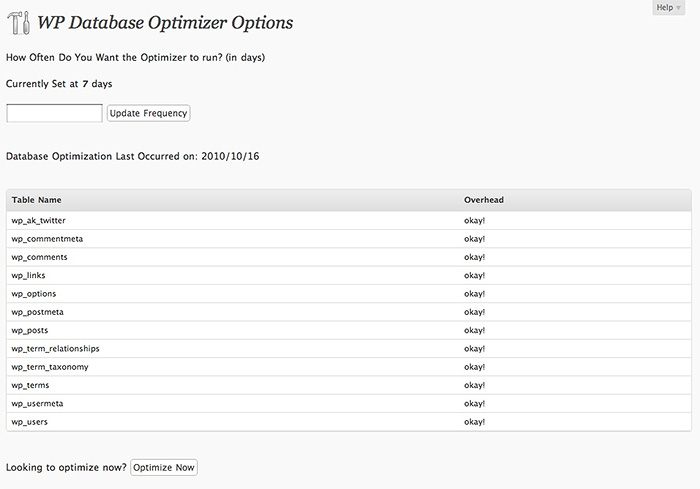Open the Help dropdown tab
This screenshot has width=700, height=489.
point(668,8)
